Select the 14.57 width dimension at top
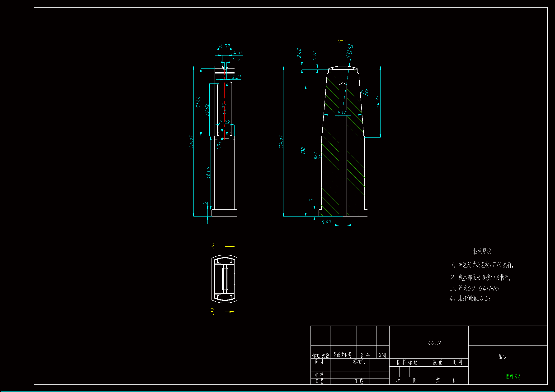The width and height of the screenshot is (555, 392). click(224, 46)
